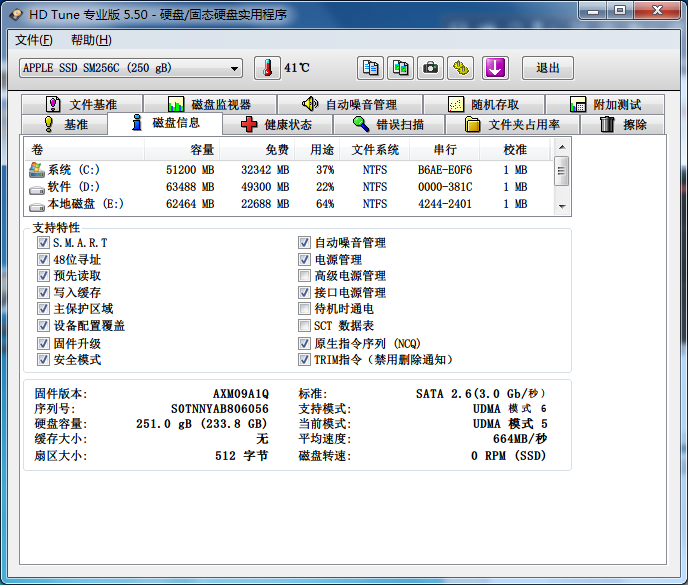The width and height of the screenshot is (688, 585).
Task: Toggle the SCT 数据表 checkbox
Action: (x=305, y=326)
